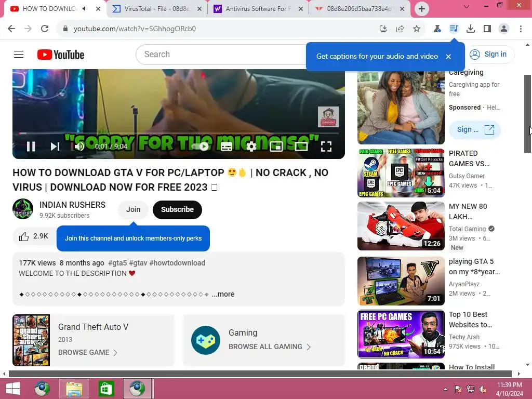Open the INDIAN RUSHERS channel name
The width and height of the screenshot is (532, 399).
72,205
